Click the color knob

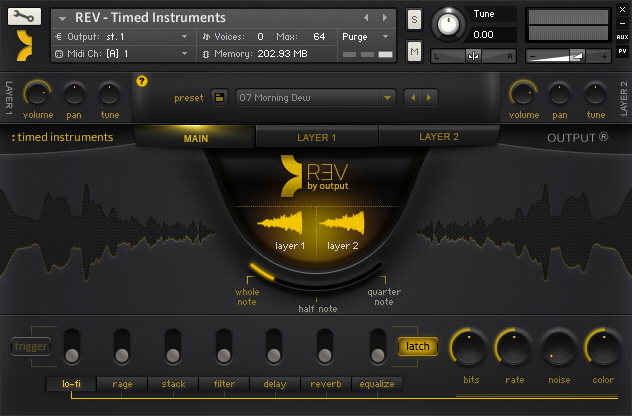pos(604,347)
